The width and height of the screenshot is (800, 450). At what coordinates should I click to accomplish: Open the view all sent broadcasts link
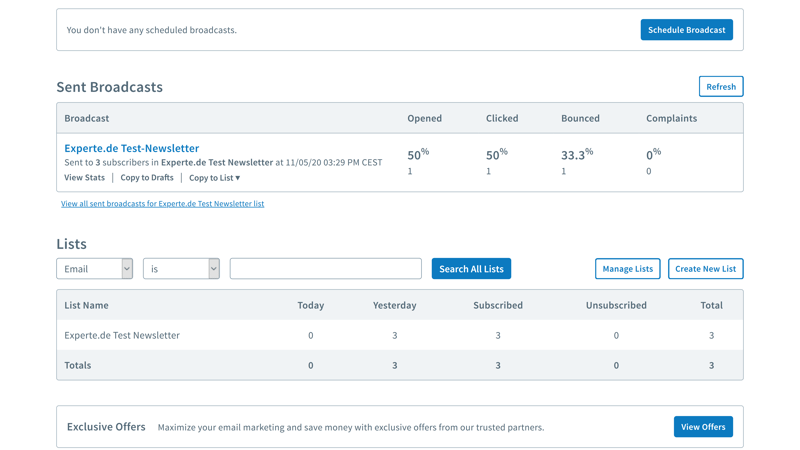[162, 204]
